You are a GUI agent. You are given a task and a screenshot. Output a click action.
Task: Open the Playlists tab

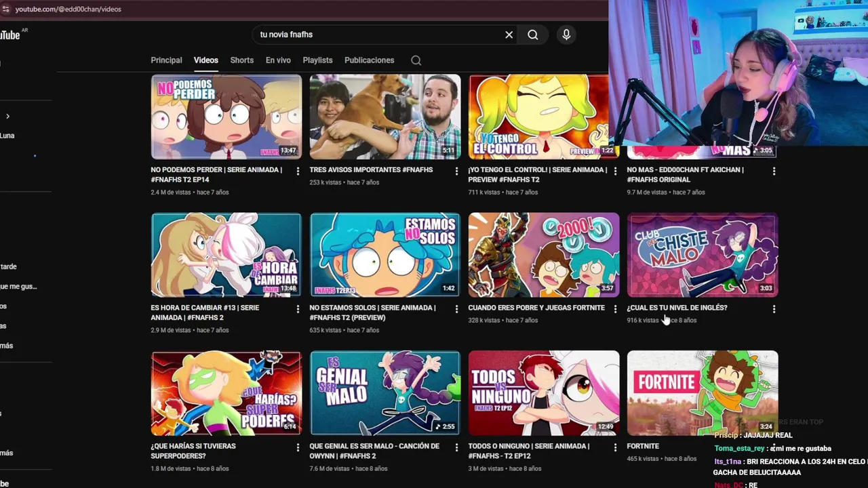[x=317, y=60]
